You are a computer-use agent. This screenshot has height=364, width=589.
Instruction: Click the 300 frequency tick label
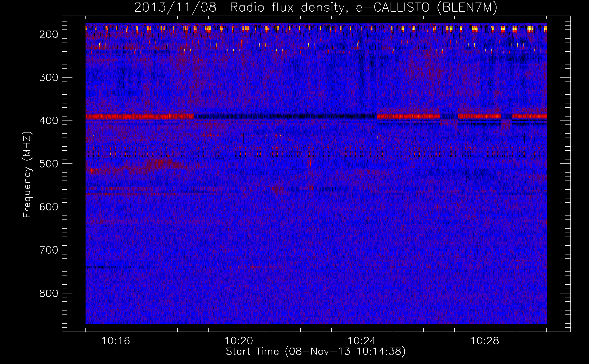[x=48, y=78]
